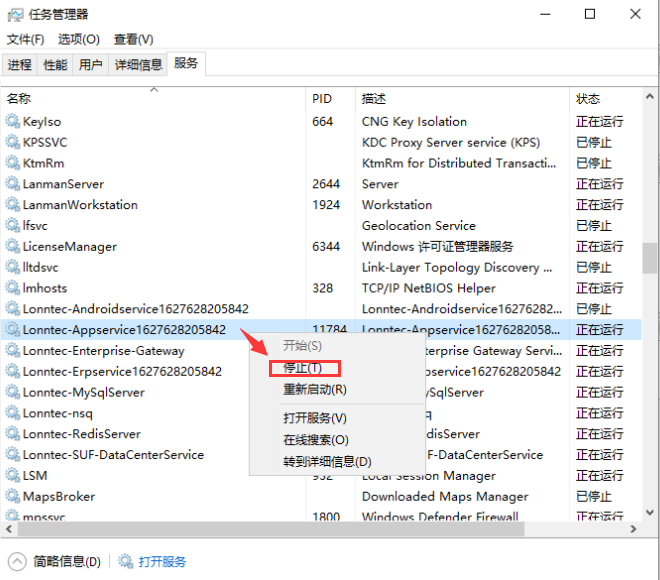Open the 选项(O) menu
The height and width of the screenshot is (580, 660).
[79, 39]
